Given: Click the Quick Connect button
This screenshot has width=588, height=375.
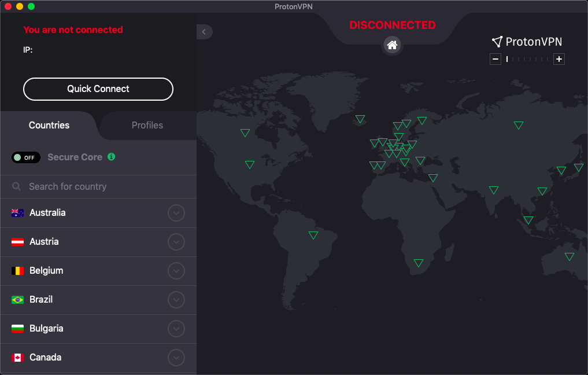Looking at the screenshot, I should click(x=98, y=89).
